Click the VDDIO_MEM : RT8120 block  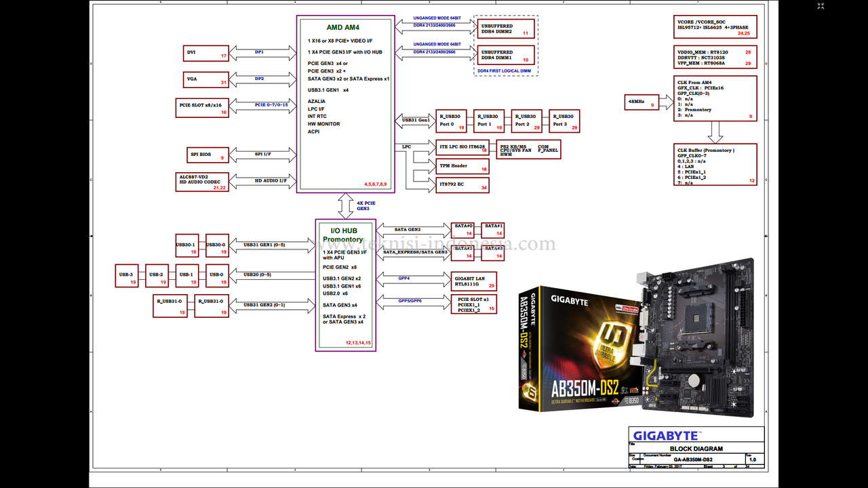click(x=715, y=58)
